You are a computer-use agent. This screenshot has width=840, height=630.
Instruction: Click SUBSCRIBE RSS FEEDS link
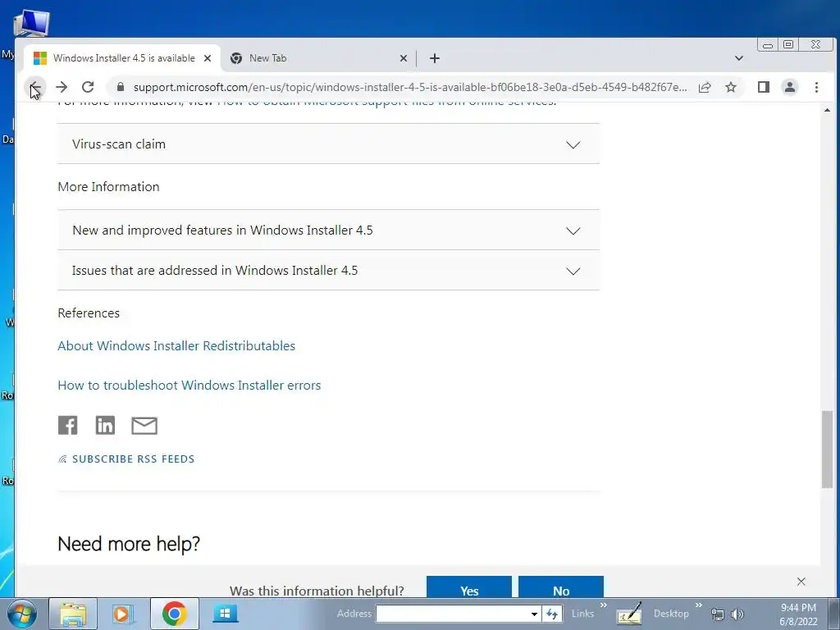126,459
